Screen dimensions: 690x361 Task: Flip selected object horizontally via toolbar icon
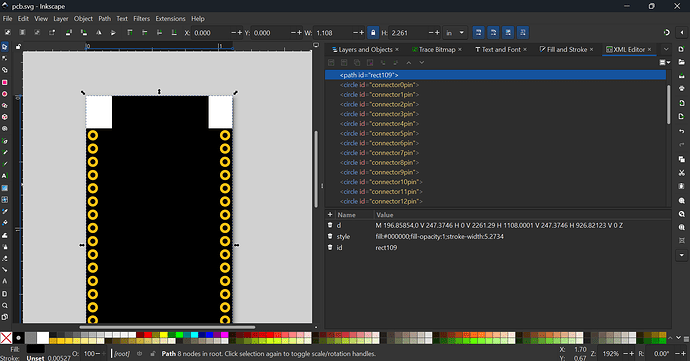[98, 33]
